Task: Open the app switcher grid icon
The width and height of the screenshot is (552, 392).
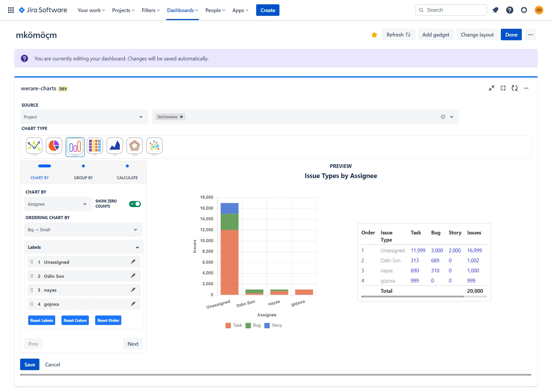Action: (x=11, y=10)
